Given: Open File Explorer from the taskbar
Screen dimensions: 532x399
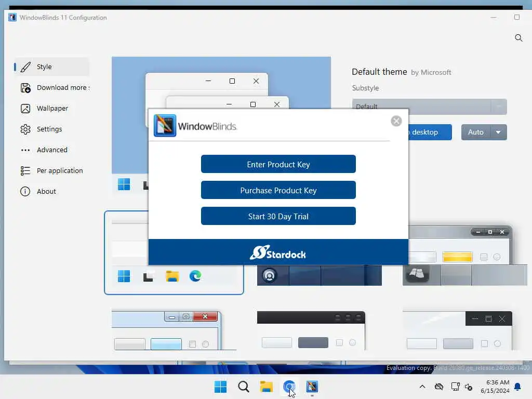Looking at the screenshot, I should (267, 387).
